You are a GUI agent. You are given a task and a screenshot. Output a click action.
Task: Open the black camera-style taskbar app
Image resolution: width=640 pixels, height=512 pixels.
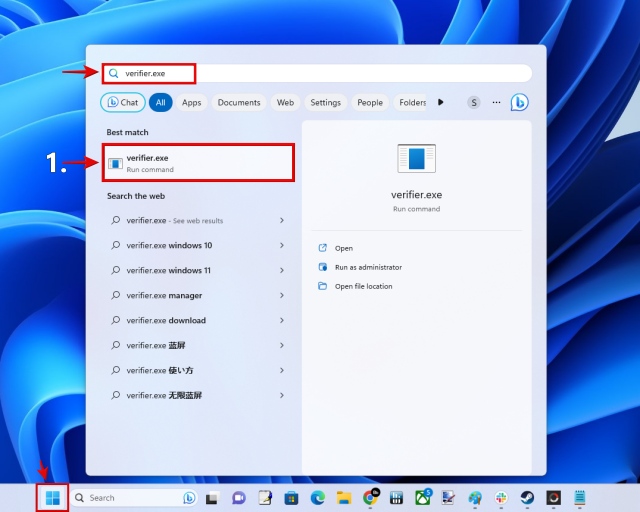pyautogui.click(x=553, y=498)
